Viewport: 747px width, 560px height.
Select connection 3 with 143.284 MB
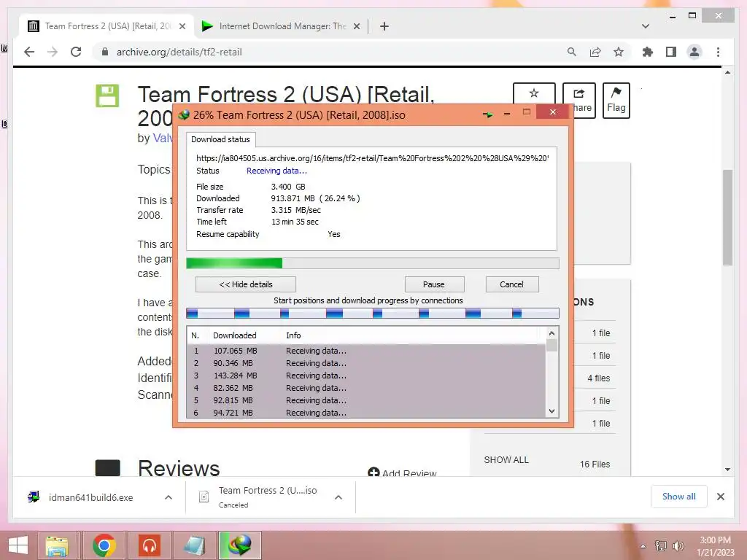click(x=366, y=376)
